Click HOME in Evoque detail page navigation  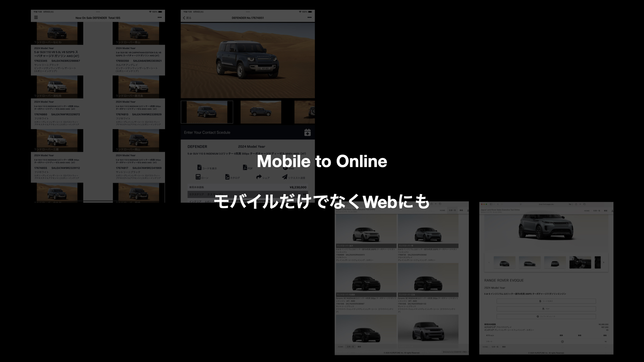click(x=587, y=211)
